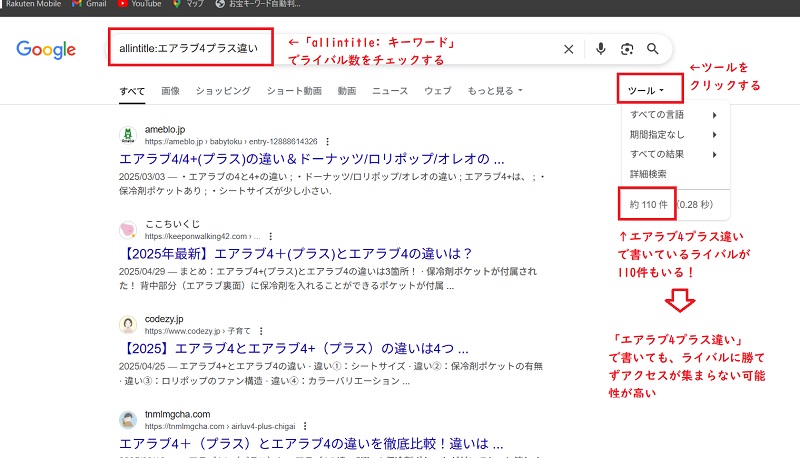Start voice search with the microphone icon
800x458 pixels.
click(601, 48)
